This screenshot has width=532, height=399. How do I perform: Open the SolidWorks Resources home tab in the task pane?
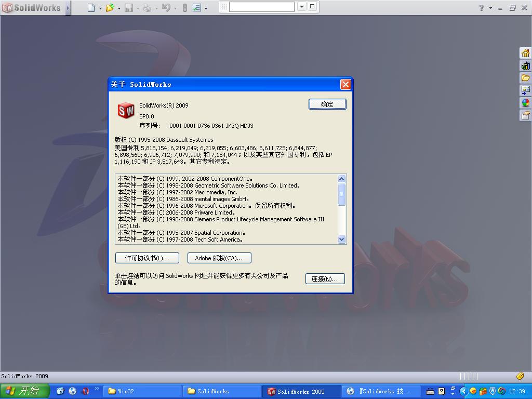tap(525, 54)
